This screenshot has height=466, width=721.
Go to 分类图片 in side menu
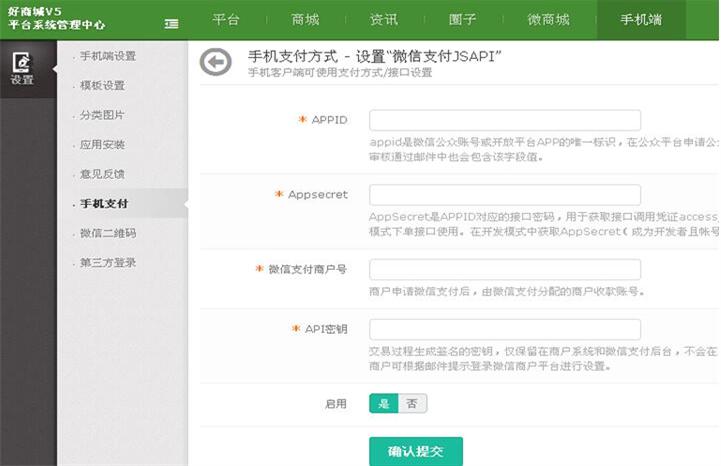(x=102, y=115)
